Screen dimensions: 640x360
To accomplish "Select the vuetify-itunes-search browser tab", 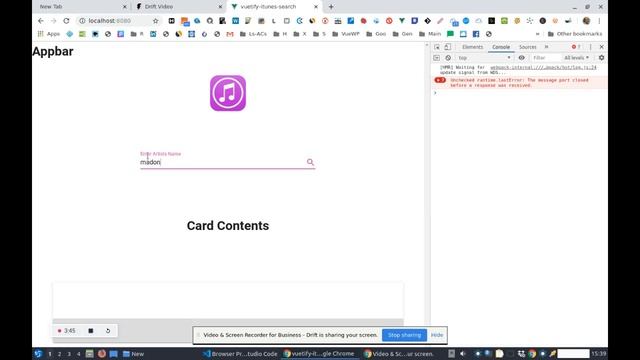I will point(274,7).
